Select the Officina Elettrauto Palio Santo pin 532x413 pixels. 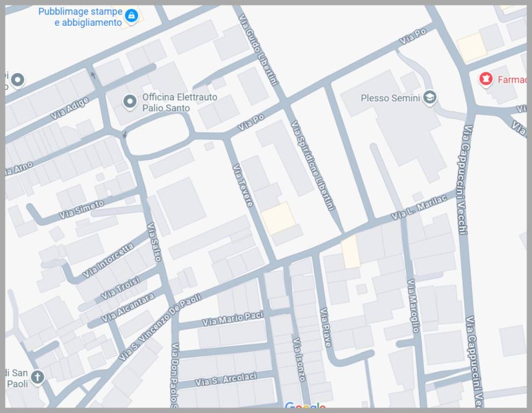(x=130, y=101)
